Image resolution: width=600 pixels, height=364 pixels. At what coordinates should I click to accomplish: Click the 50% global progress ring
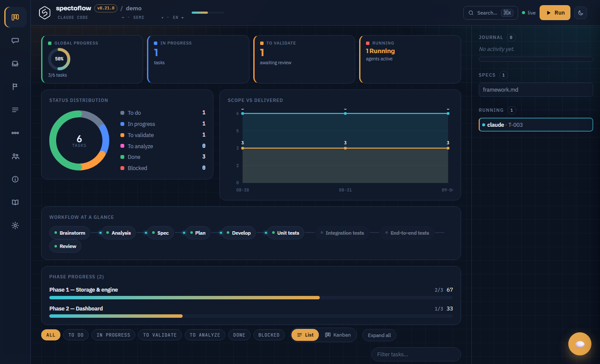pos(59,59)
